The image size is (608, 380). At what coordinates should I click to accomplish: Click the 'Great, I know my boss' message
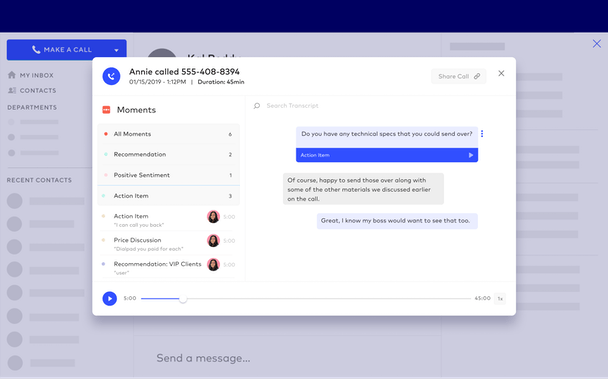coord(397,221)
